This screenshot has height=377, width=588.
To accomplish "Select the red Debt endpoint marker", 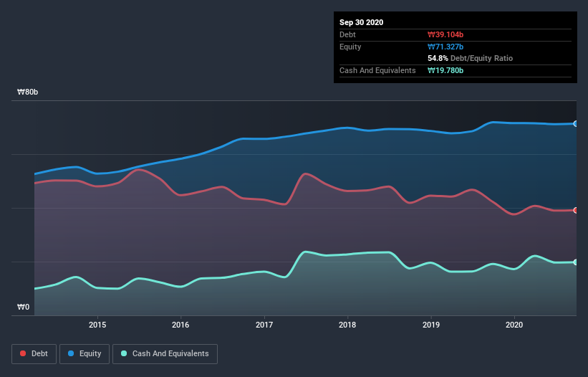I will (x=576, y=211).
